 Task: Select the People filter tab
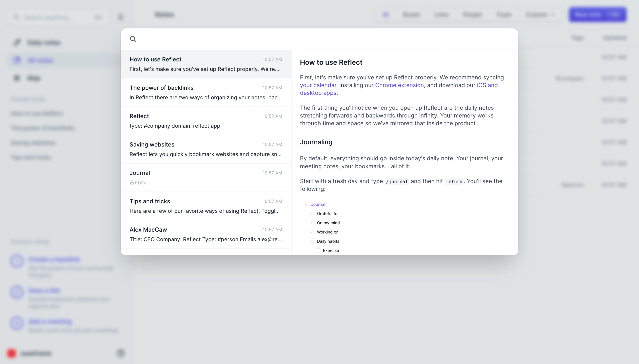pos(472,15)
